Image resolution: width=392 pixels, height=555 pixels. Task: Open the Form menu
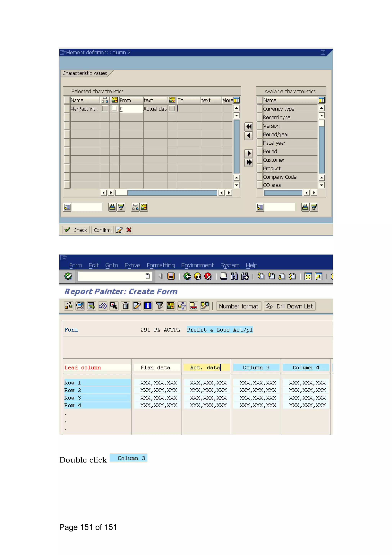pos(76,265)
